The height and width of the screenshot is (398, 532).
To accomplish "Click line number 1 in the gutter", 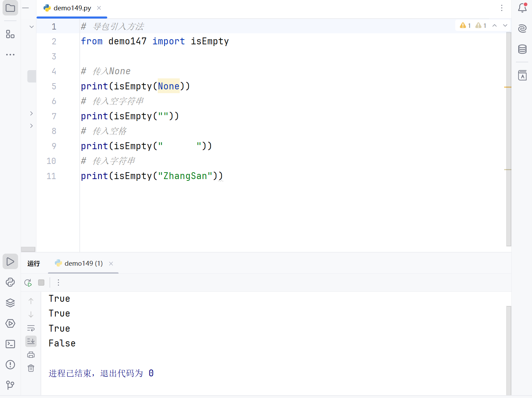I will (x=54, y=26).
